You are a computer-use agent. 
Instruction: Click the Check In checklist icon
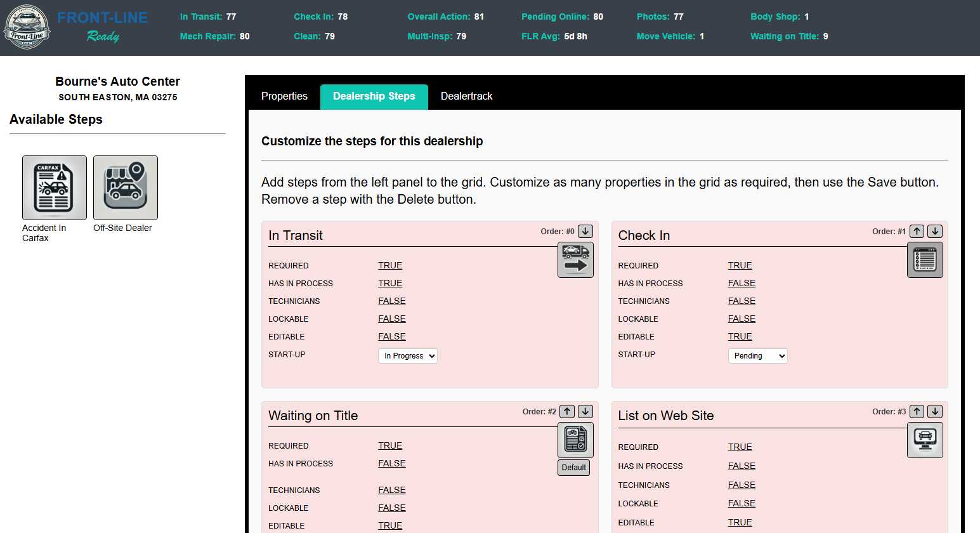point(925,260)
